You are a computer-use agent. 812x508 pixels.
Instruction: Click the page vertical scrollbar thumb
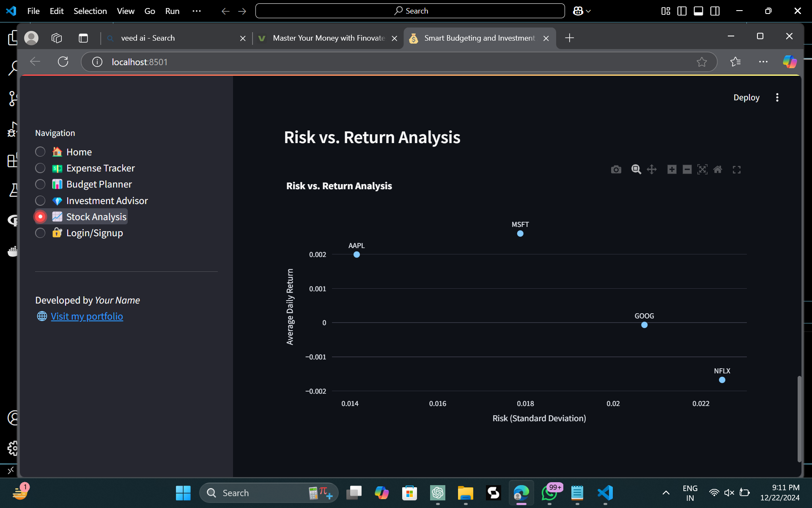799,418
